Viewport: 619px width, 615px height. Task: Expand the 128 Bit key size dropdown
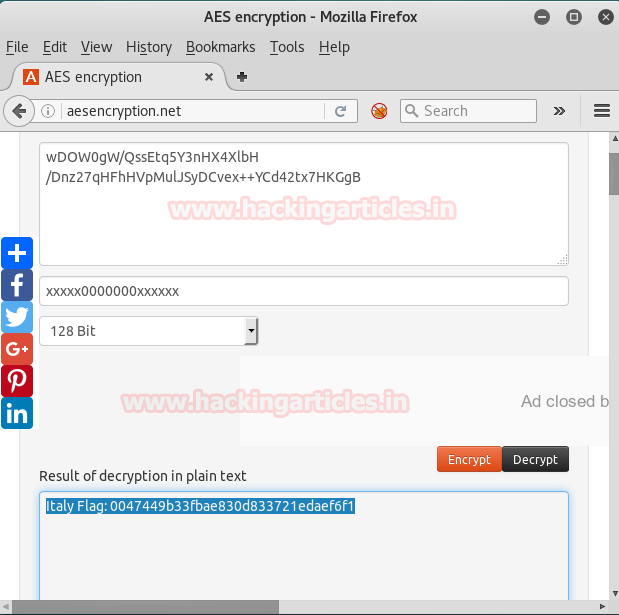148,331
